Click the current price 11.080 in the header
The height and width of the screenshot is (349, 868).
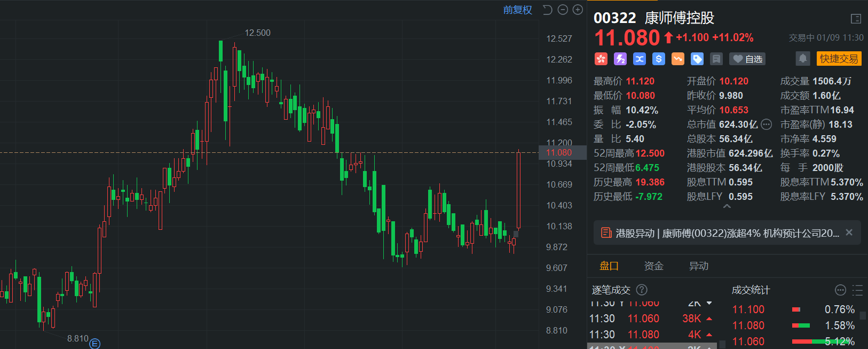(627, 38)
